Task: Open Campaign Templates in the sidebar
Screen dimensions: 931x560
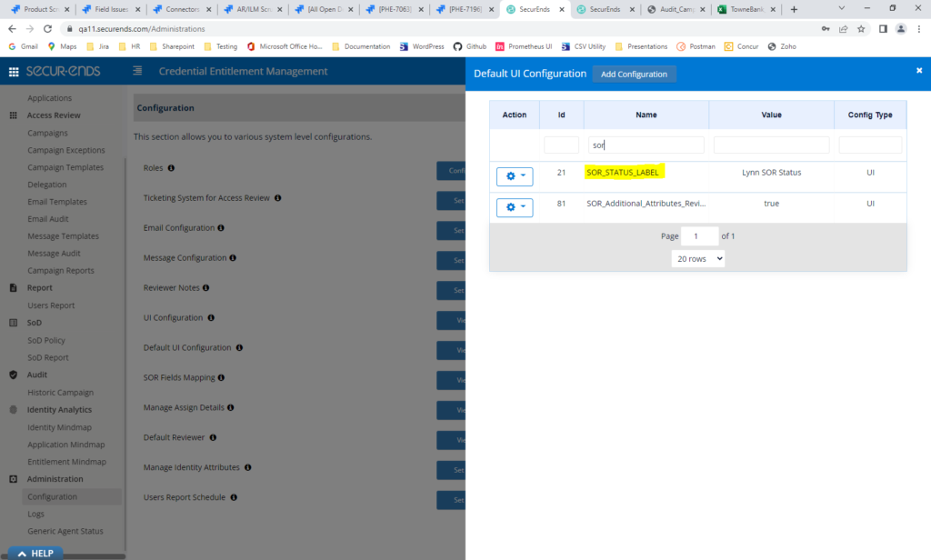Action: point(65,167)
